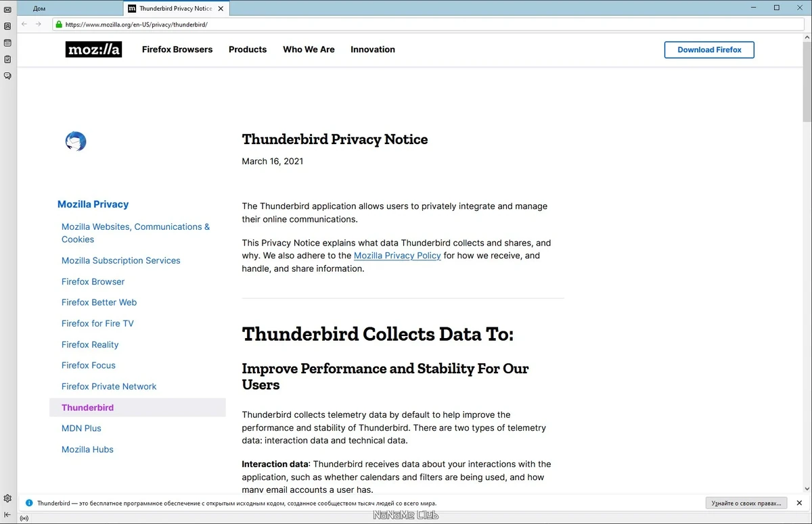Open the Mail space in the sidebar
This screenshot has height=524, width=812.
tap(7, 10)
